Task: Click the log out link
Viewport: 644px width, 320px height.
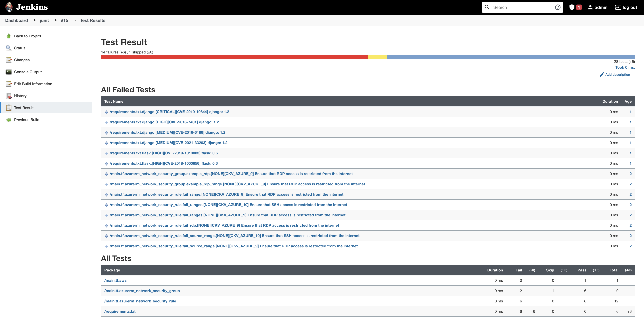Action: [630, 7]
